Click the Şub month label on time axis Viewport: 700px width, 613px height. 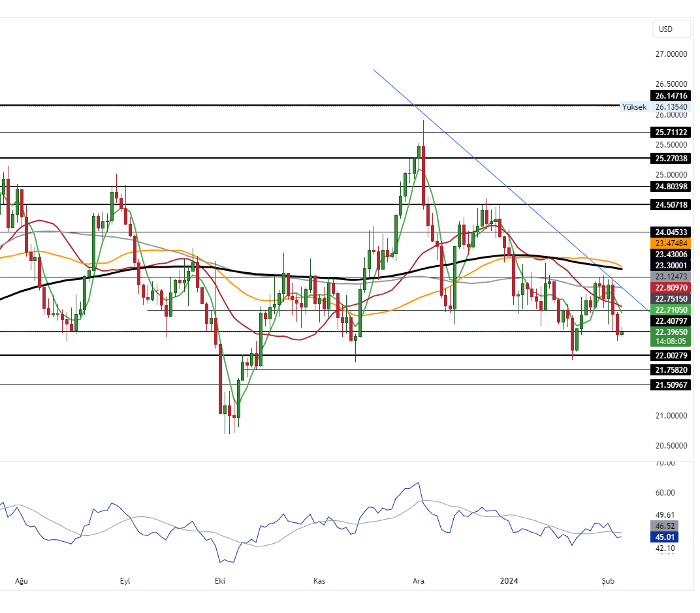point(607,580)
